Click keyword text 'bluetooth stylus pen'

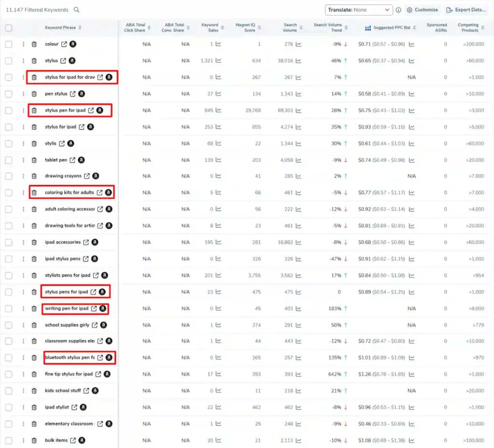pyautogui.click(x=69, y=358)
